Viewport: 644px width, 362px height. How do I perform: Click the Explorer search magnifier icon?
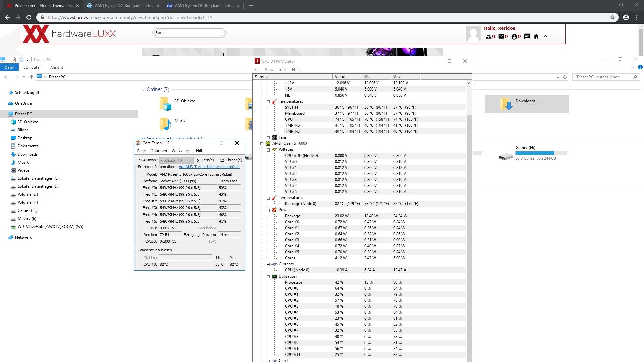coord(635,77)
